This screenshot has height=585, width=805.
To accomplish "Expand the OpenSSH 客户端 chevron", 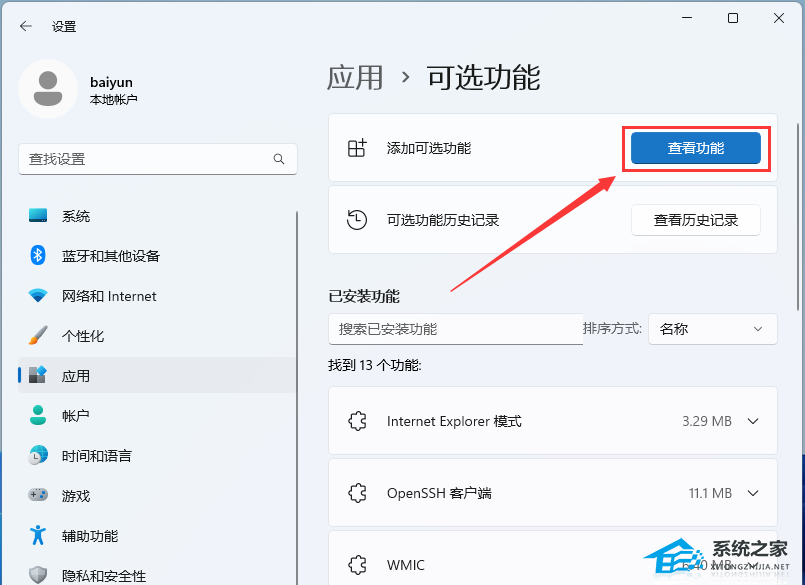I will (x=753, y=493).
